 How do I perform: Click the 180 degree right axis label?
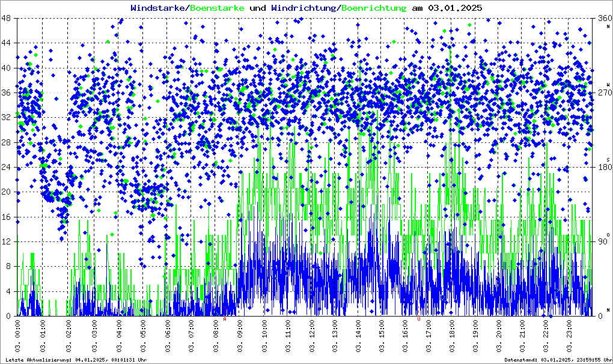[602, 168]
